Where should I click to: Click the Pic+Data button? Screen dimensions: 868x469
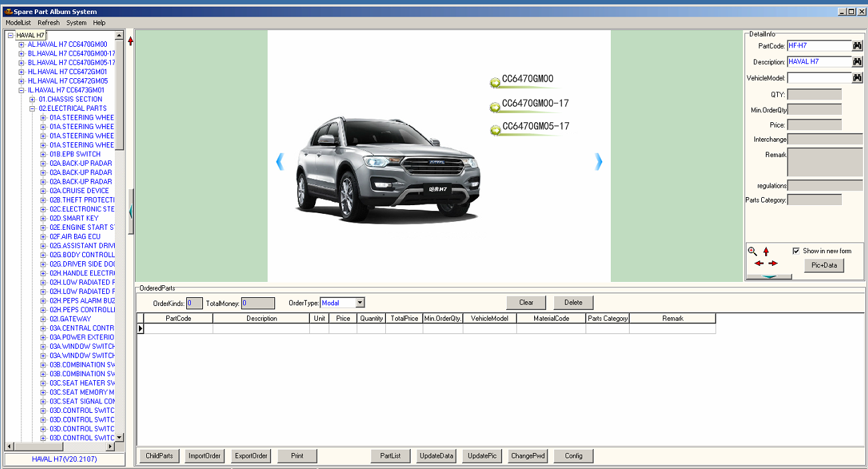coord(824,265)
